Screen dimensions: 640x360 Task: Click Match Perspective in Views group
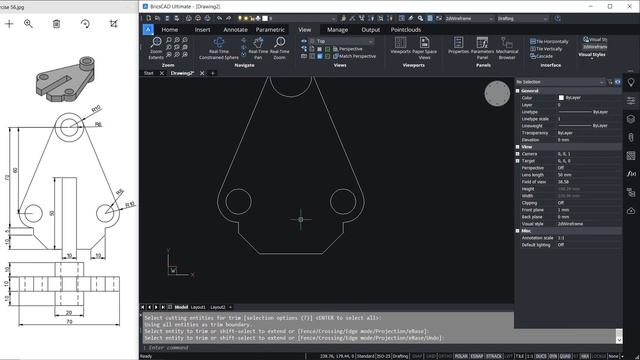pyautogui.click(x=354, y=56)
